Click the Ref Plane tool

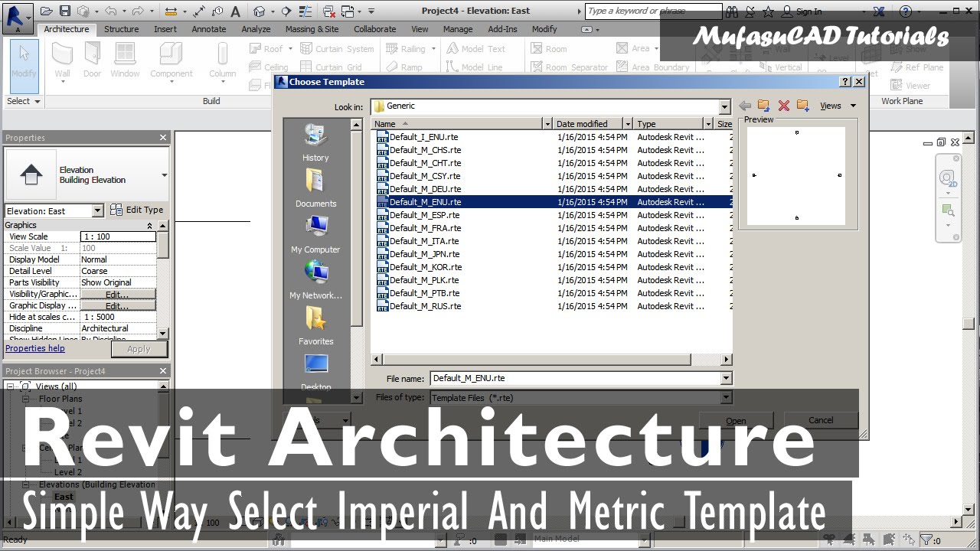(916, 67)
